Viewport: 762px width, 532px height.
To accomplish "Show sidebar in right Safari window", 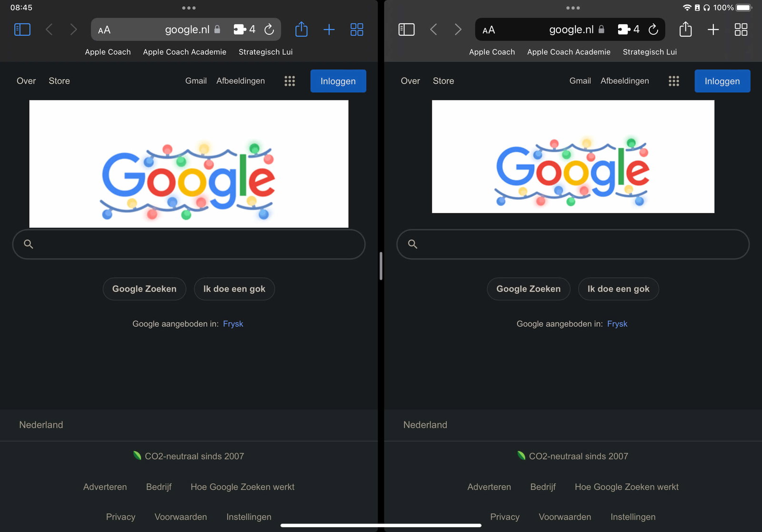I will (406, 30).
